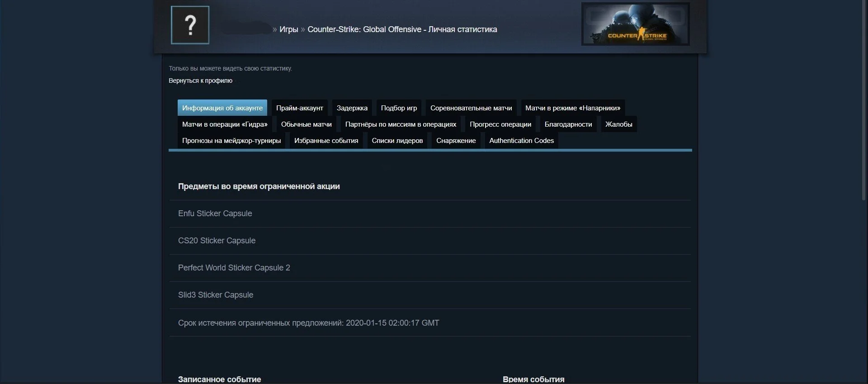
Task: Open Прогнозы на мейджор-турниры tab
Action: click(231, 140)
